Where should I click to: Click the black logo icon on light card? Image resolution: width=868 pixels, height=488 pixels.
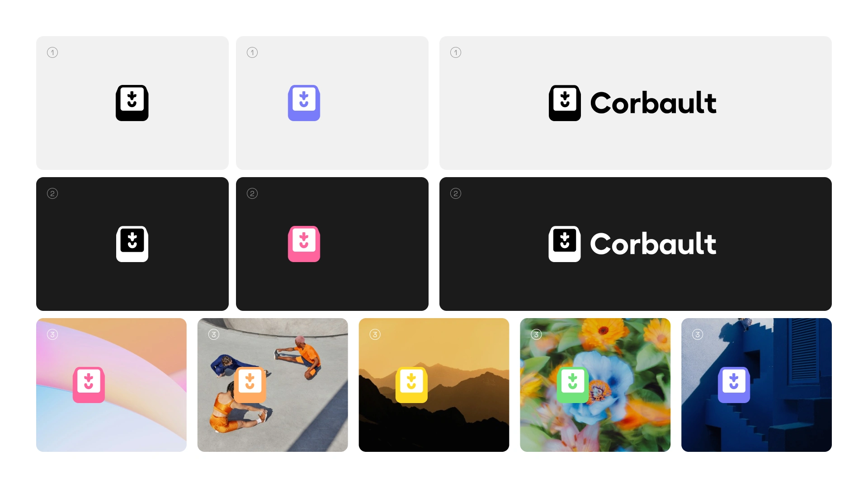[x=132, y=103]
